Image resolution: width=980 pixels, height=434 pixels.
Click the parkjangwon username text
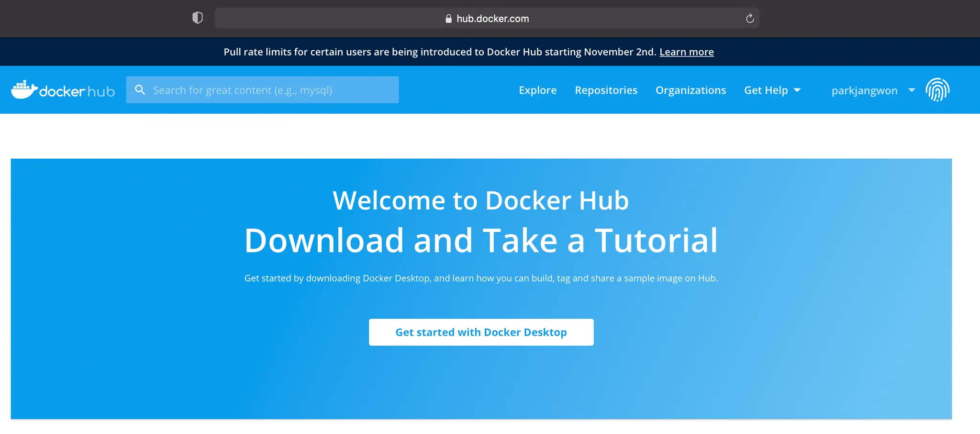865,91
